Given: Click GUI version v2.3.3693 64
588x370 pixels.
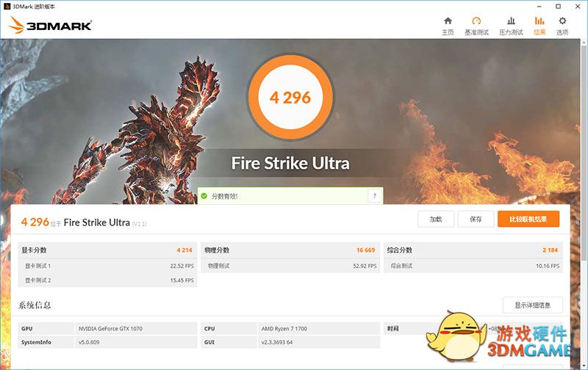Looking at the screenshot, I should 277,342.
